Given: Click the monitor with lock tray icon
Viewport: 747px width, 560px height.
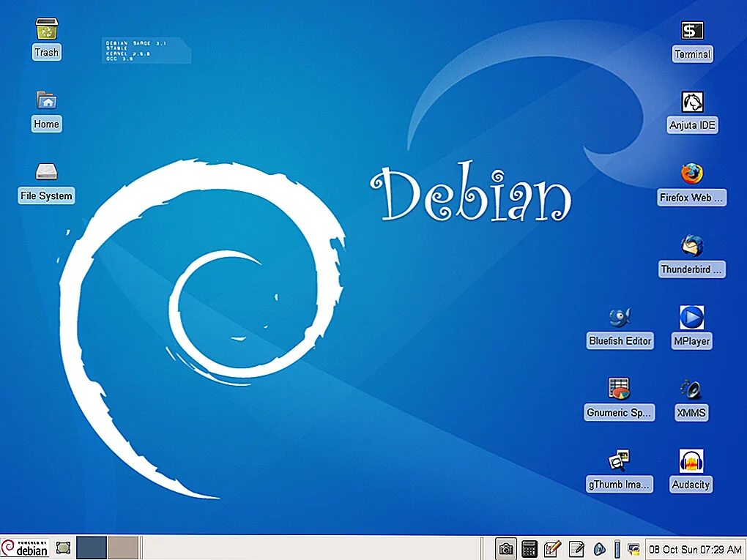Looking at the screenshot, I should click(x=633, y=549).
